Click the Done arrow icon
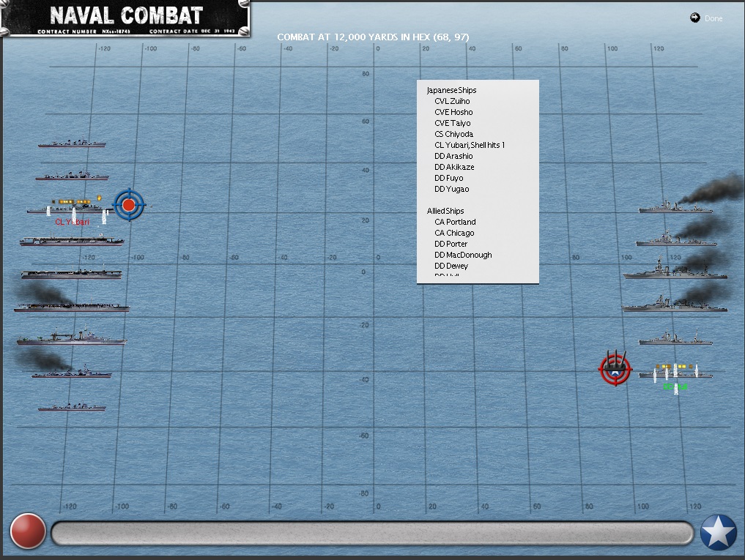Screen dimensions: 745x560 click(x=694, y=18)
